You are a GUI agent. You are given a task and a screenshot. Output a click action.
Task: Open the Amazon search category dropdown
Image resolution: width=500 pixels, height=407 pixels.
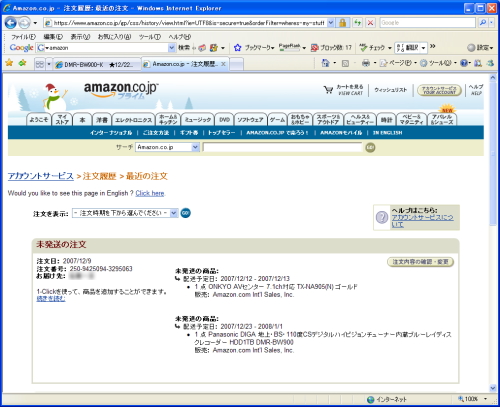195,147
